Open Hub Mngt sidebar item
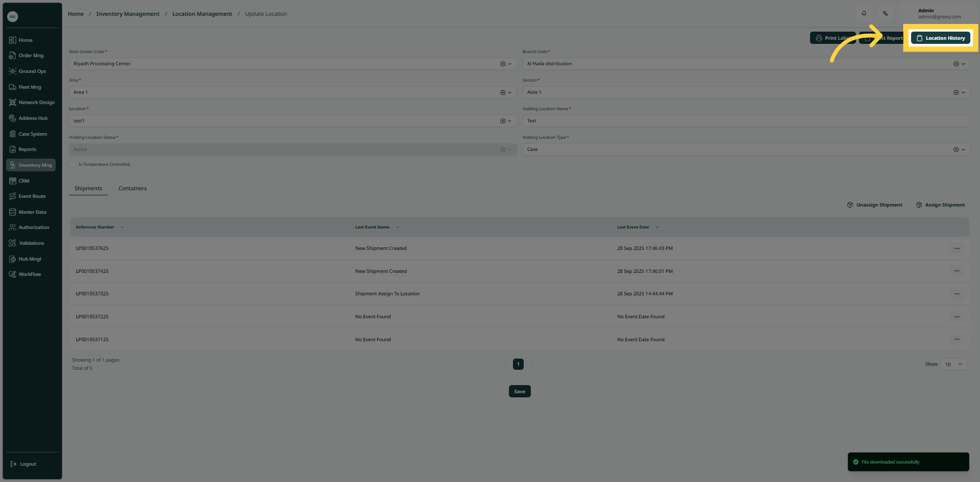Viewport: 980px width, 482px height. click(x=26, y=259)
